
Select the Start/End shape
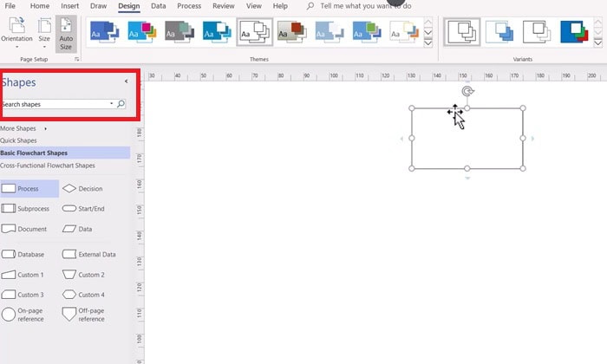(x=83, y=209)
